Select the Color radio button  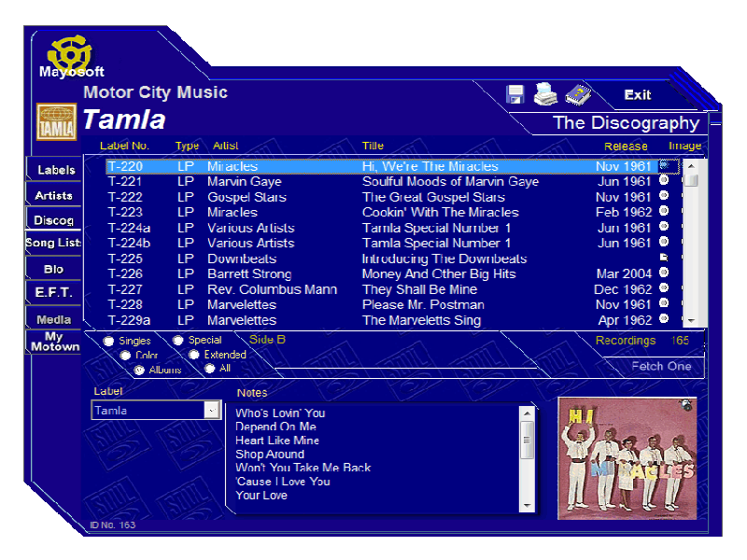click(125, 356)
